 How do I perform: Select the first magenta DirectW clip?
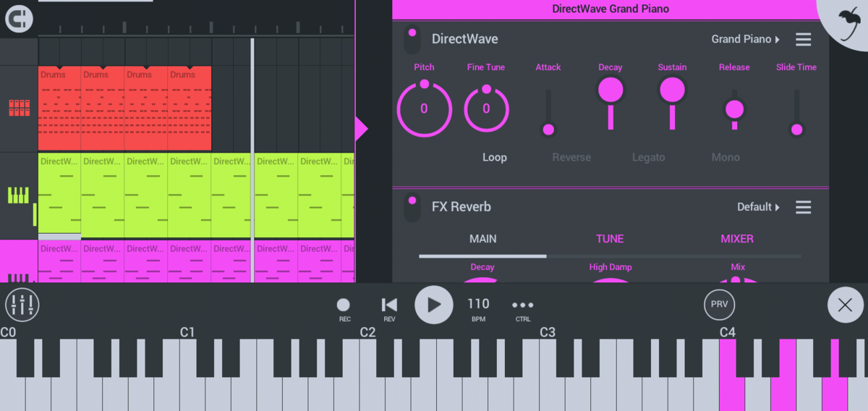(x=59, y=261)
